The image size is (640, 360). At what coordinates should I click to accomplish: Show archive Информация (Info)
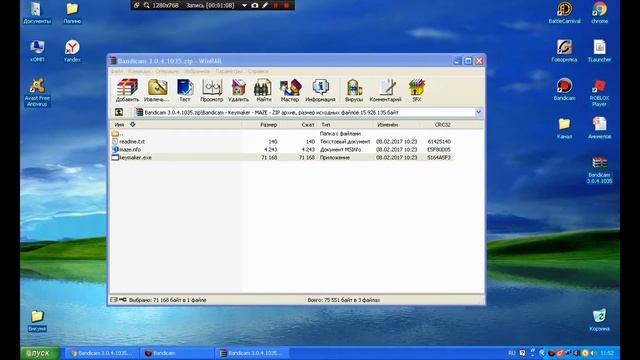pos(320,90)
